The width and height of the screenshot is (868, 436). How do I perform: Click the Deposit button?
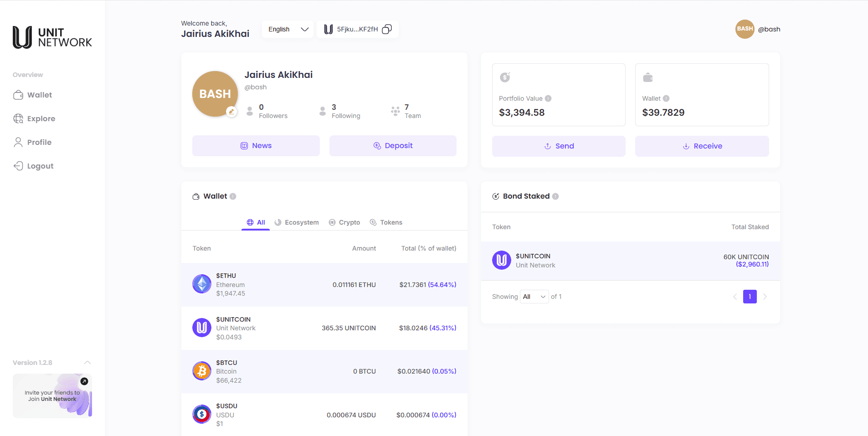click(x=393, y=146)
